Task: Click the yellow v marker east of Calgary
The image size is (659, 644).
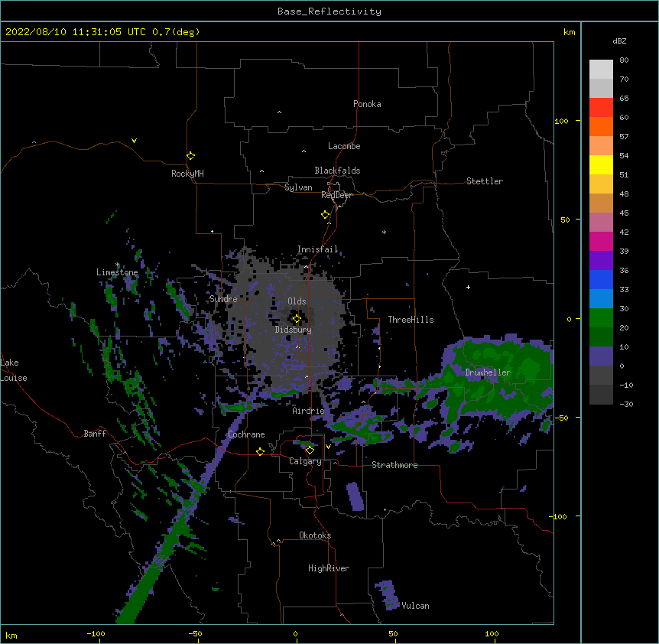Action: [x=328, y=447]
